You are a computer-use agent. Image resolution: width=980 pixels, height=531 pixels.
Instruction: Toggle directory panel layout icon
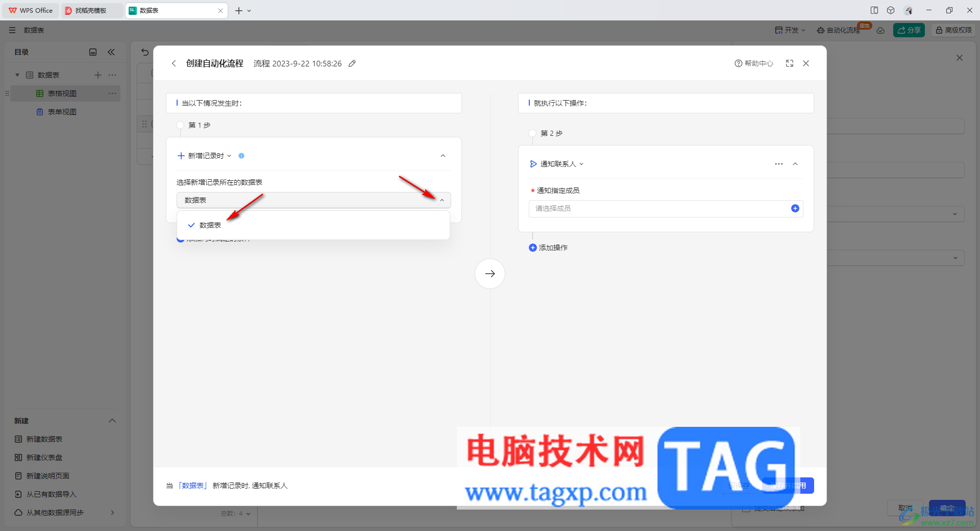[x=93, y=52]
